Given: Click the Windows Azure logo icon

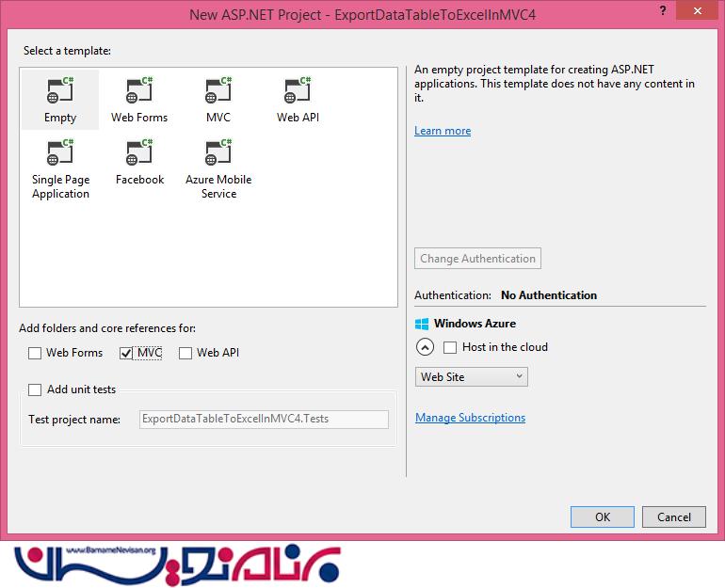Looking at the screenshot, I should point(422,324).
